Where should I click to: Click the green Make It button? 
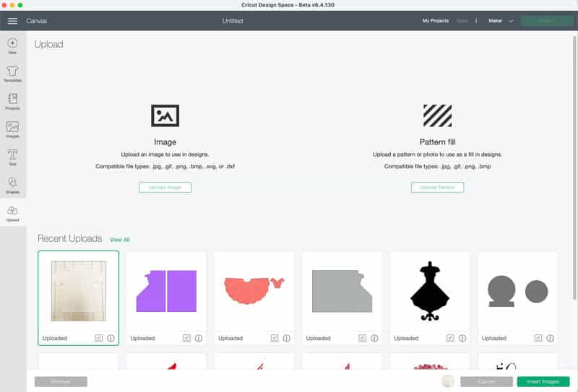547,21
